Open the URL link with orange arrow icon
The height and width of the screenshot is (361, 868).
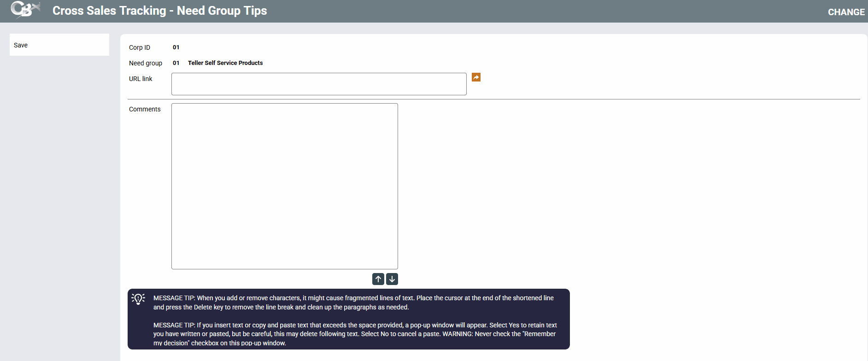(476, 77)
